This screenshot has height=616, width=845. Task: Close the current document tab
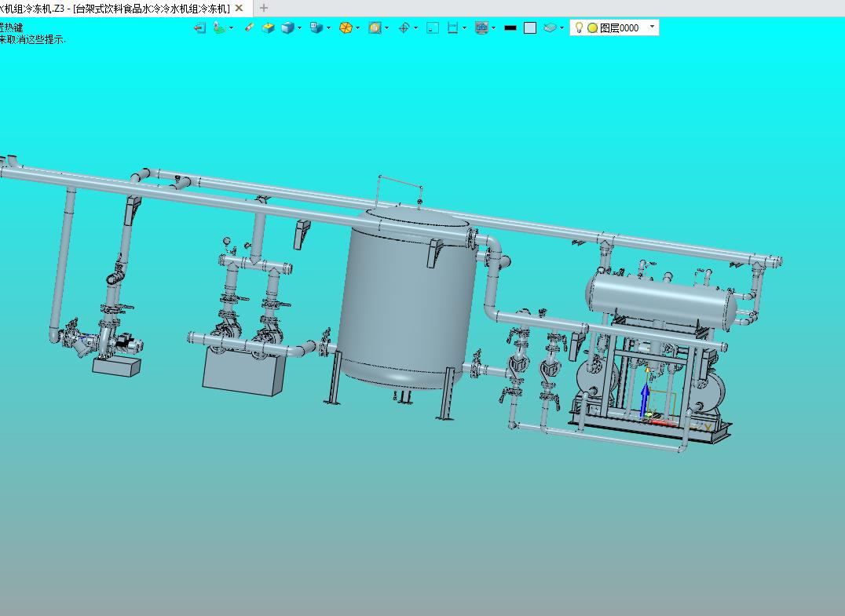click(240, 8)
